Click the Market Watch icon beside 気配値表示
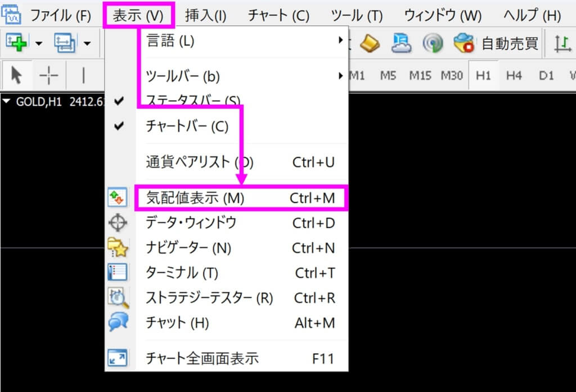The image size is (576, 392). (118, 197)
